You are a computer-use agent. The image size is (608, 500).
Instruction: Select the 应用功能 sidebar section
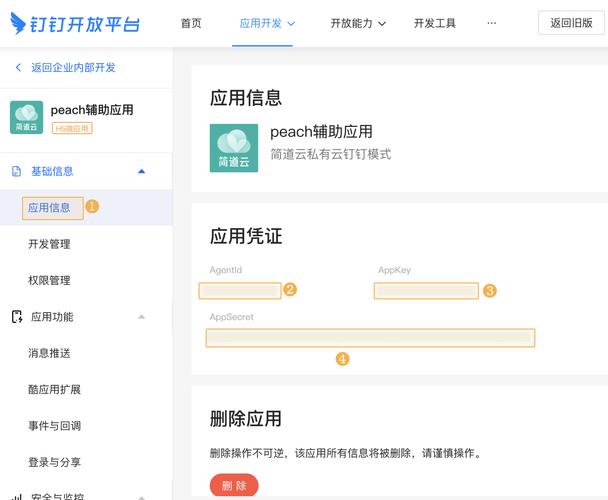click(x=52, y=317)
